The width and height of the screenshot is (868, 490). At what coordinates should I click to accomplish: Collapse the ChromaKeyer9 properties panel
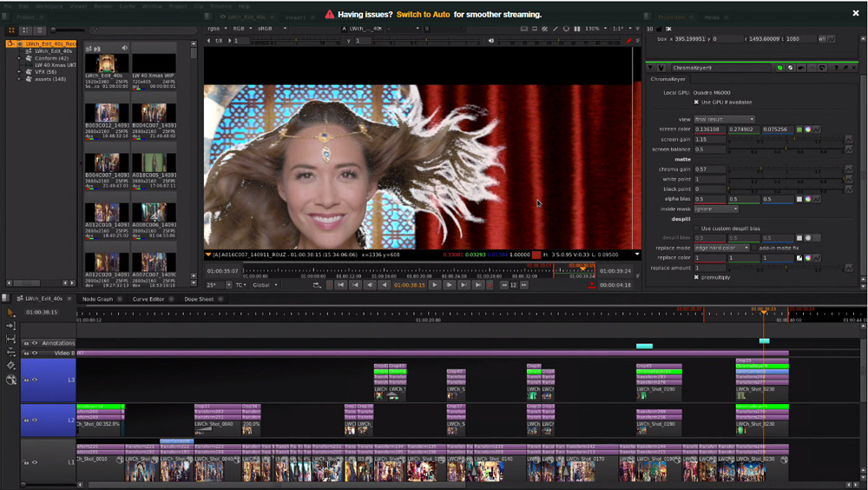tap(650, 68)
